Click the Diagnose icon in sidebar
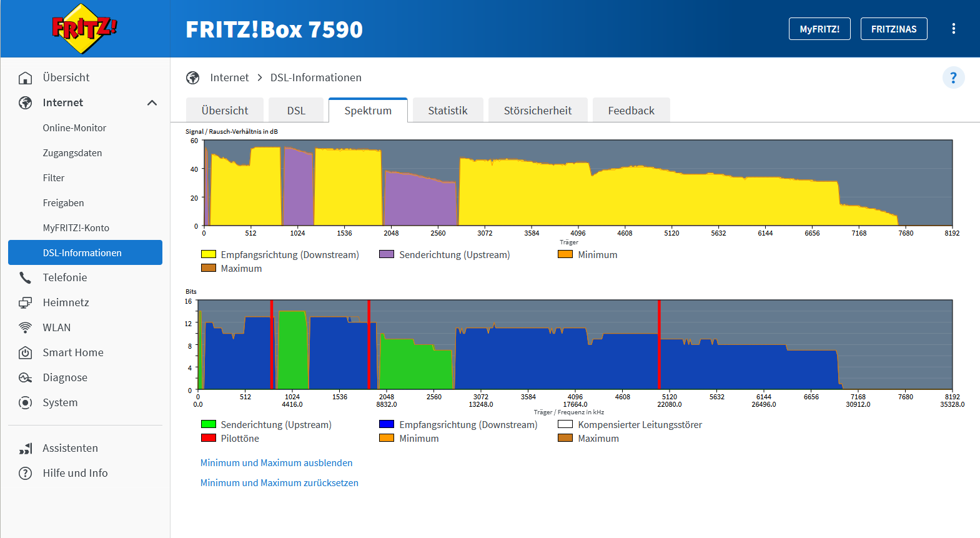Screen dimensions: 980x538 click(25, 377)
